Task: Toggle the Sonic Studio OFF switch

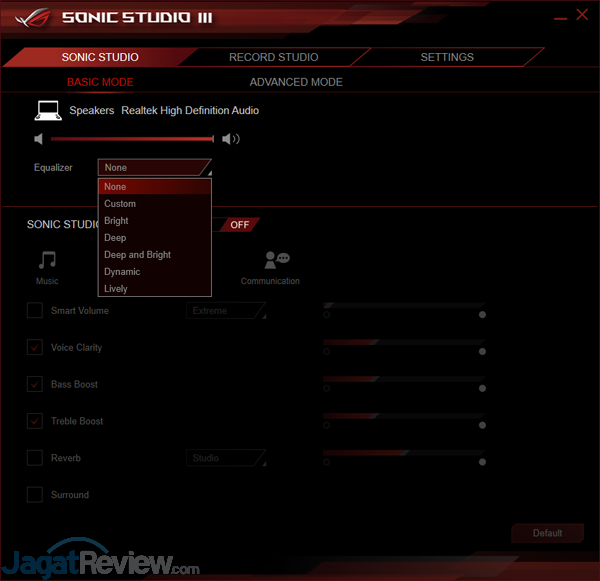Action: pos(240,225)
